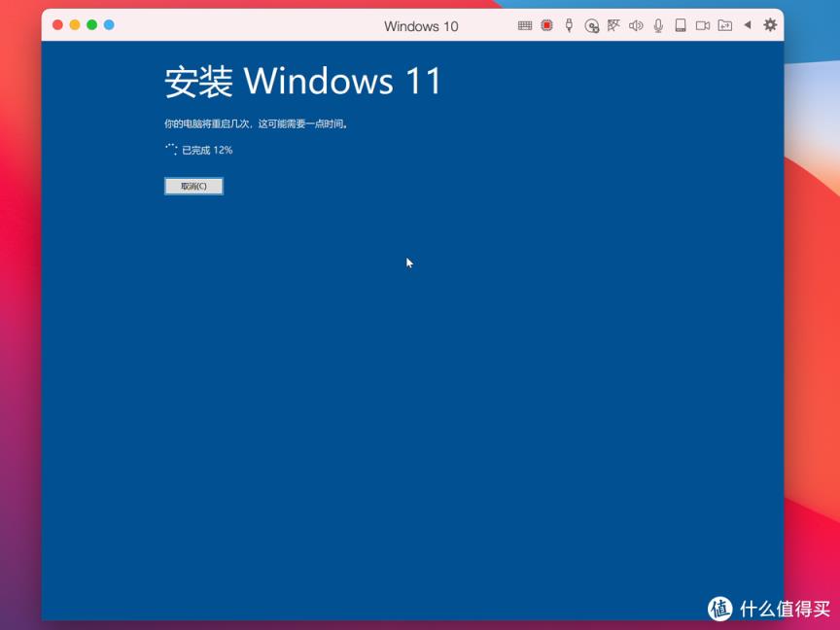Click the blue Coherence mode button
The image size is (840, 630).
tap(109, 25)
